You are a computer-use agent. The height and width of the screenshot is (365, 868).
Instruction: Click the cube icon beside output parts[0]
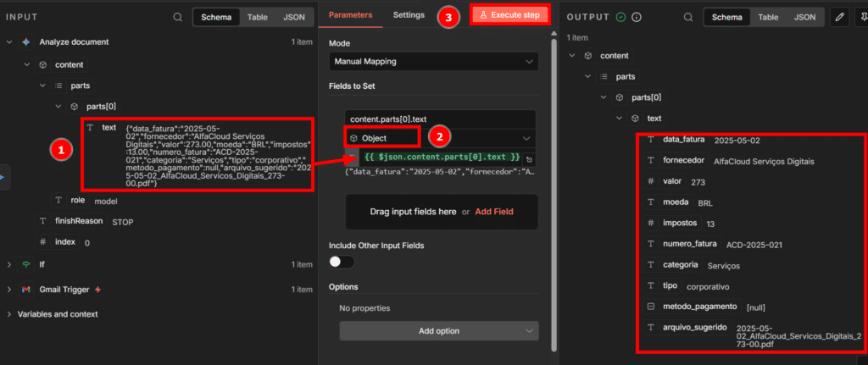point(620,98)
